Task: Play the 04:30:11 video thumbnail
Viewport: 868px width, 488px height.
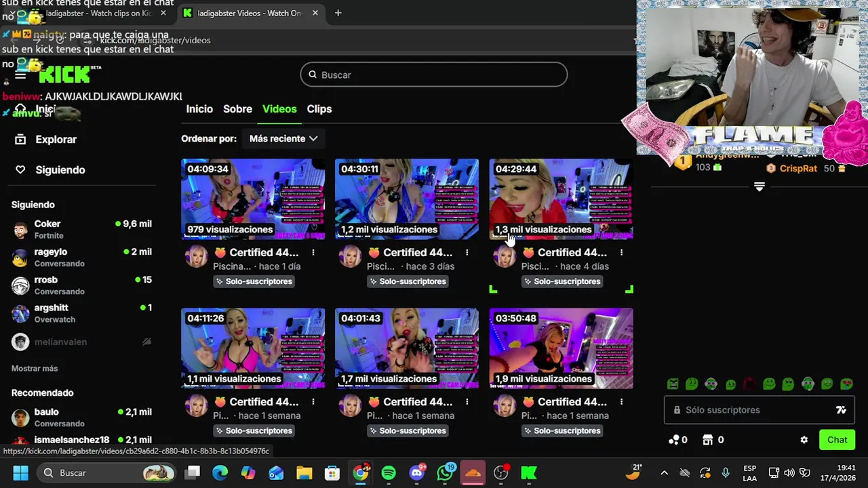Action: pos(407,199)
